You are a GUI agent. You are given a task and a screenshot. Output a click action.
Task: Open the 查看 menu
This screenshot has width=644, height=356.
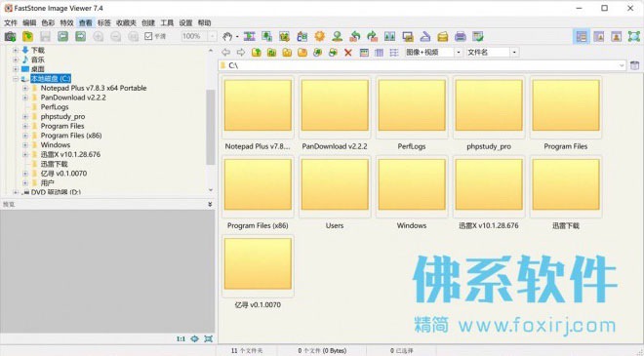tap(86, 23)
